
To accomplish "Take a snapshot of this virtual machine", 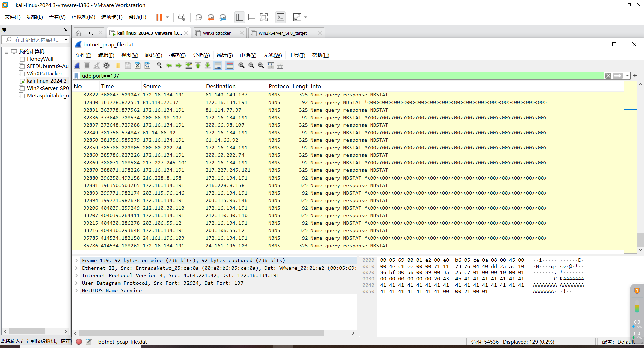I will 199,17.
